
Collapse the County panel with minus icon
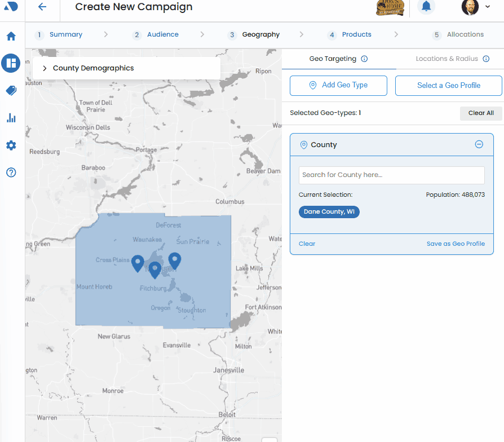point(479,144)
